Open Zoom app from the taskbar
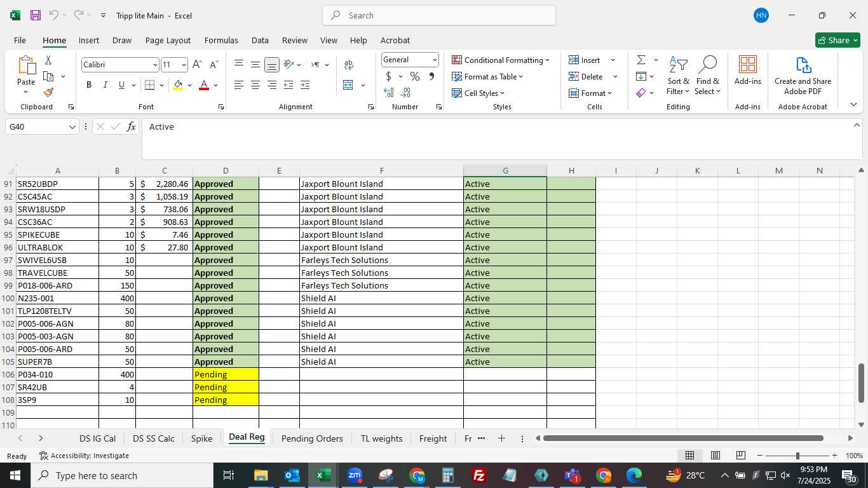 (355, 475)
